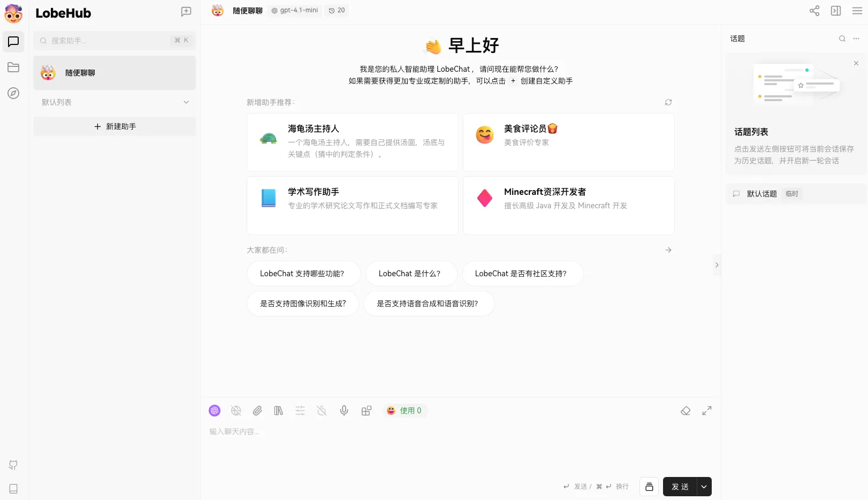
Task: Toggle the history messages limit icon
Action: 322,411
